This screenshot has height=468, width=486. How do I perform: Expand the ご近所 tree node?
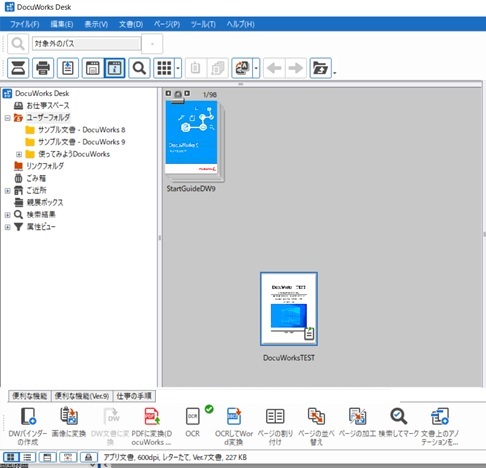point(7,191)
